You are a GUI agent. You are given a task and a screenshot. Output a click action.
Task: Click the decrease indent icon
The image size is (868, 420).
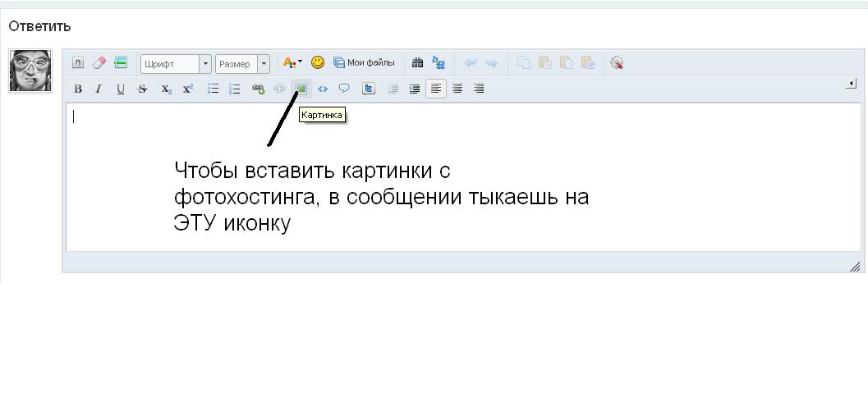click(x=393, y=89)
